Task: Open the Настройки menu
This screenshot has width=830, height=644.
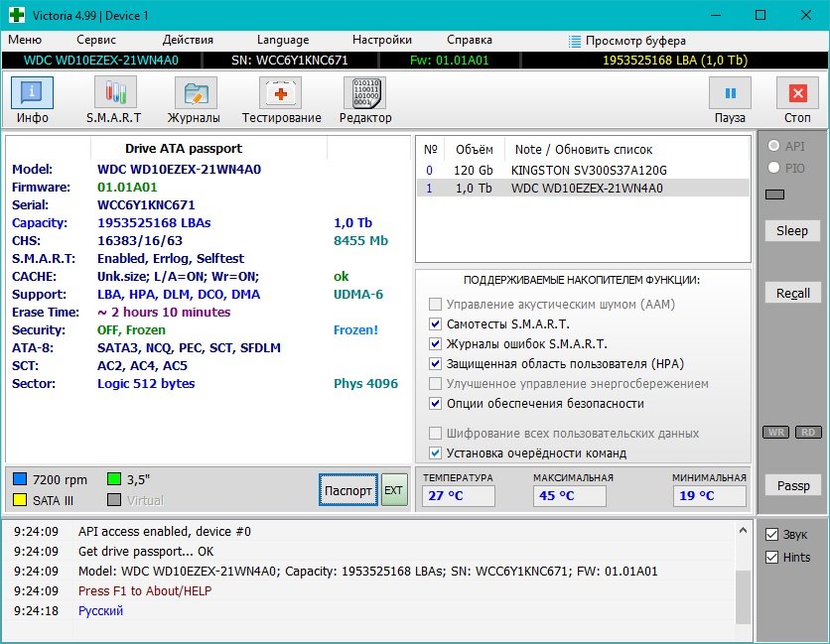Action: [381, 40]
